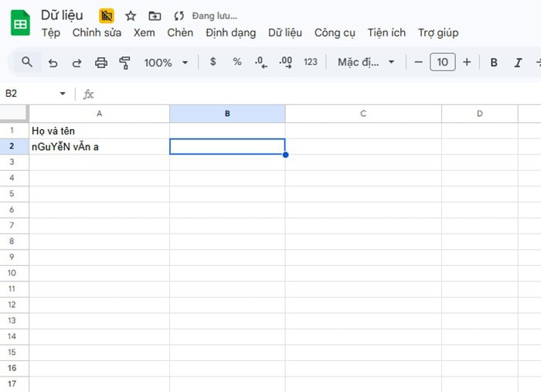Open the Mặc định font dropdown

366,62
